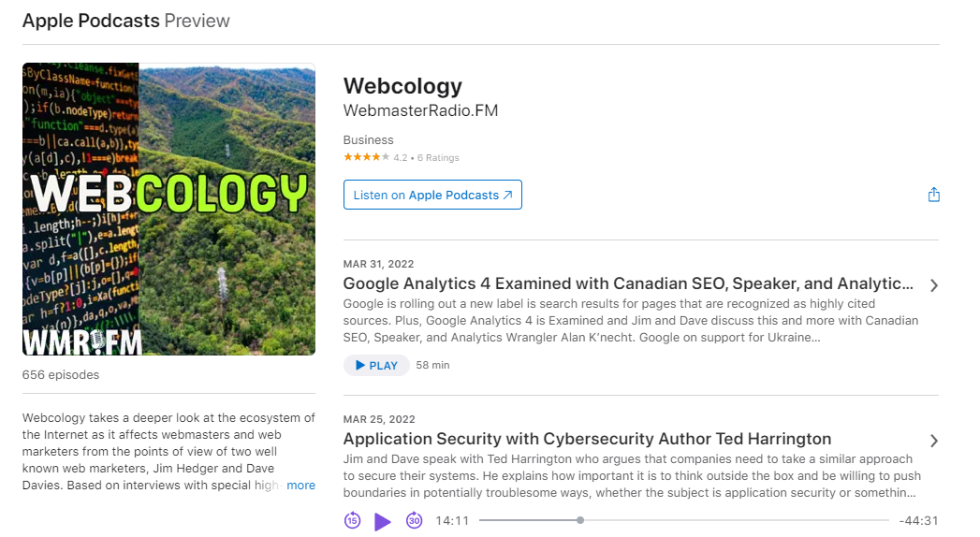Image resolution: width=980 pixels, height=537 pixels.
Task: Expand Google Analytics 4 episode chevron
Action: click(x=934, y=286)
